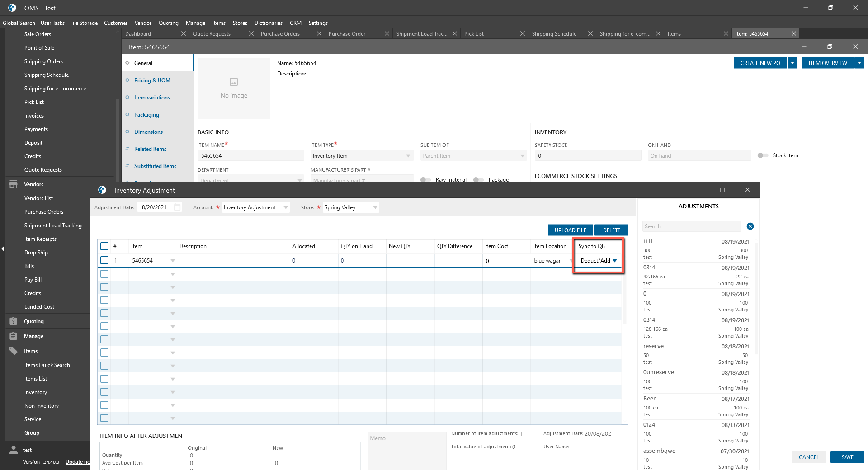Click the Vendors section icon in sidebar
868x470 pixels.
pos(14,184)
